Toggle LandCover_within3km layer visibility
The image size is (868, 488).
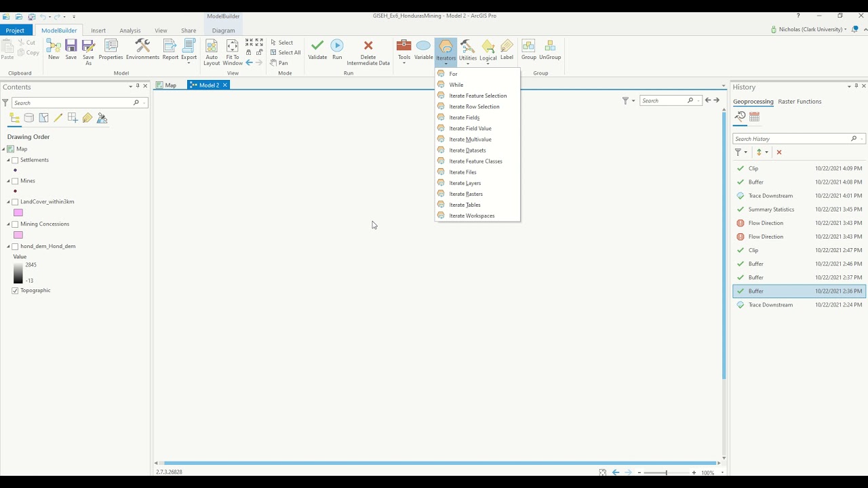point(16,202)
